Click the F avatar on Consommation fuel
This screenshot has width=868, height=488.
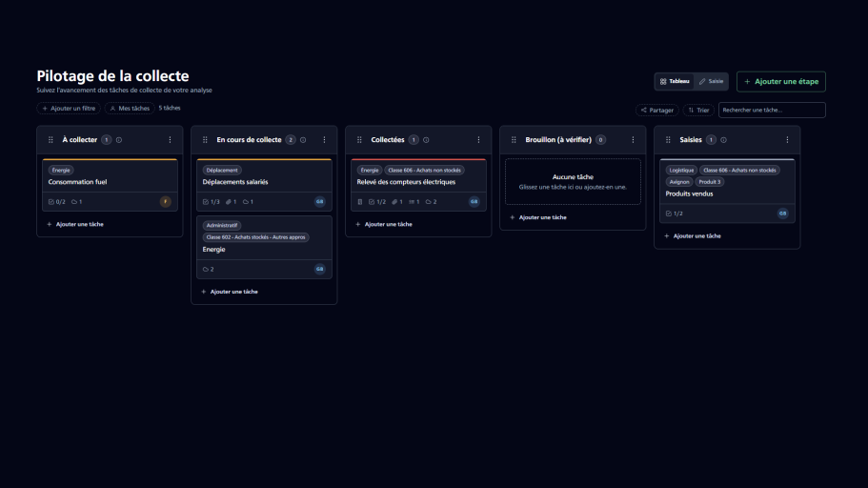[166, 202]
